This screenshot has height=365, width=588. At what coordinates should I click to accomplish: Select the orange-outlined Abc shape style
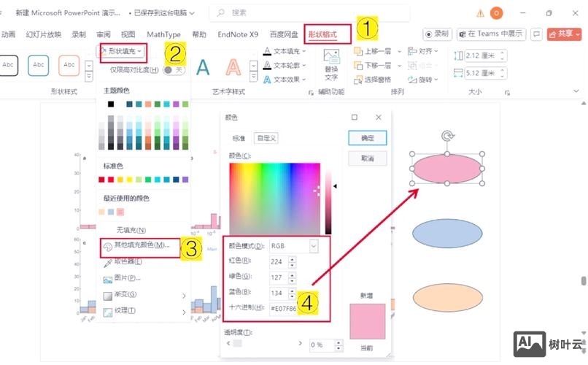(69, 65)
